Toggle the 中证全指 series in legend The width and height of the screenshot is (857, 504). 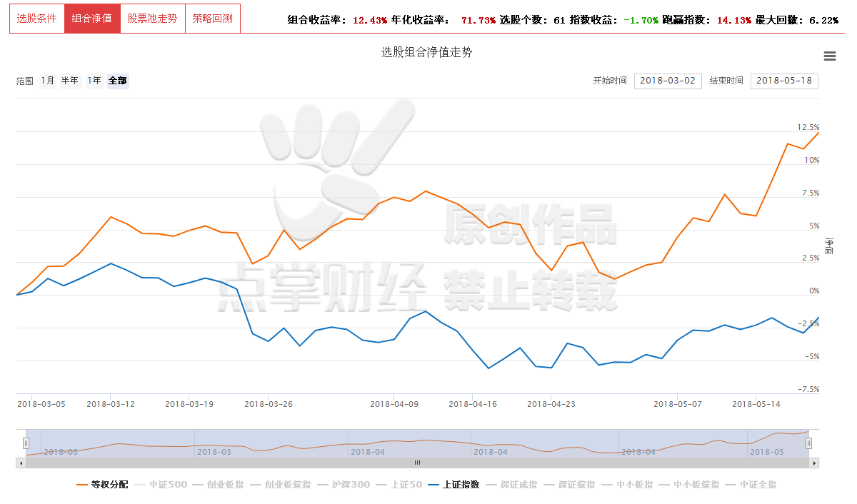751,485
